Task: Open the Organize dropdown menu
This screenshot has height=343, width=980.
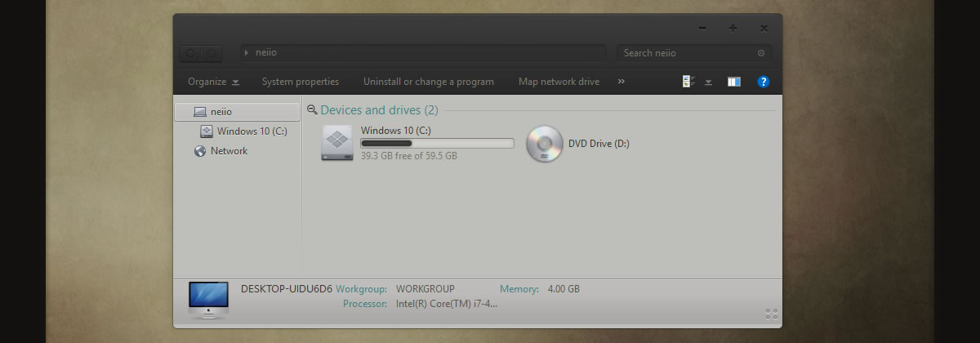Action: (x=213, y=82)
